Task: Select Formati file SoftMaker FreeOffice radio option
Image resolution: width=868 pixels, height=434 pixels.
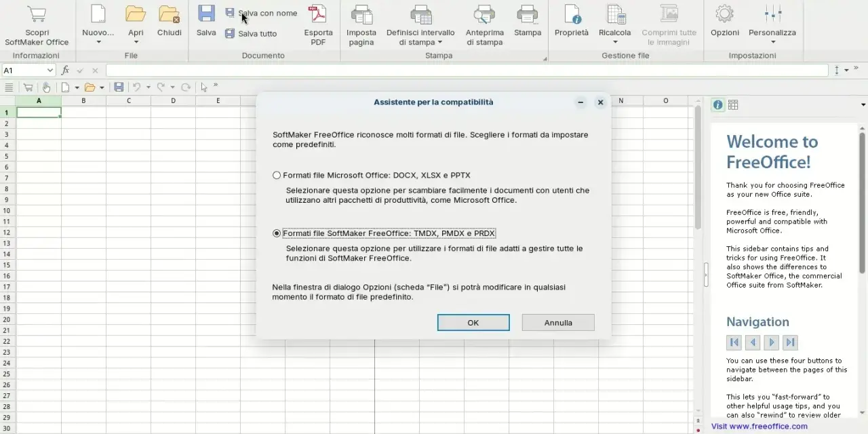Action: 277,233
